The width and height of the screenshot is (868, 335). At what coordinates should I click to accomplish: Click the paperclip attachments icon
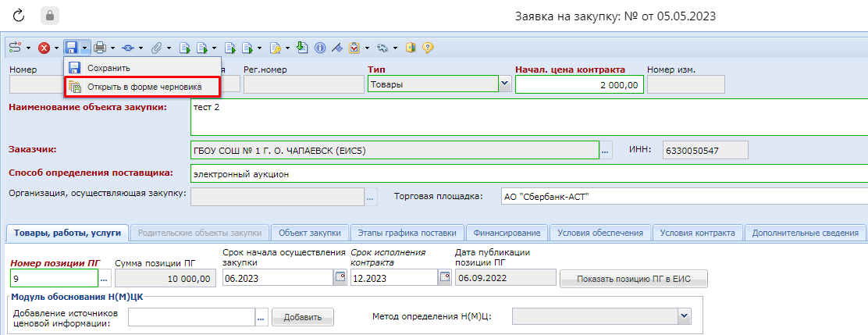[x=156, y=48]
